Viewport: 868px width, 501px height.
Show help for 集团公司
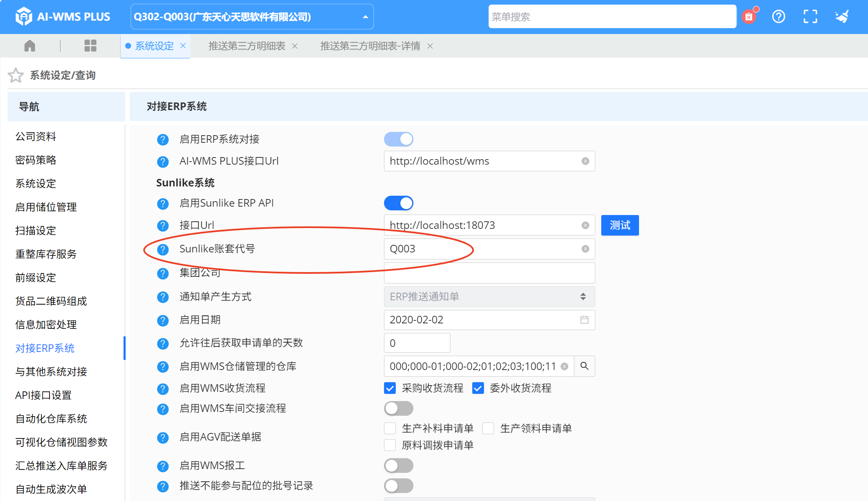coord(163,273)
